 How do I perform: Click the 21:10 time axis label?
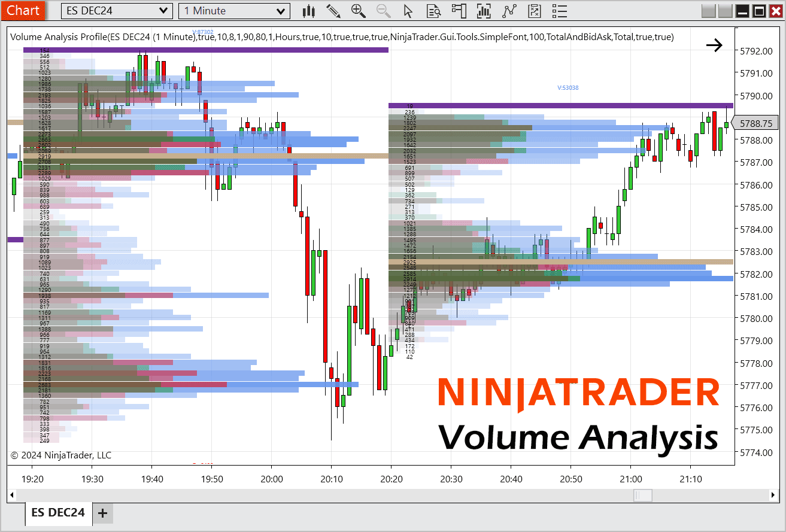690,479
